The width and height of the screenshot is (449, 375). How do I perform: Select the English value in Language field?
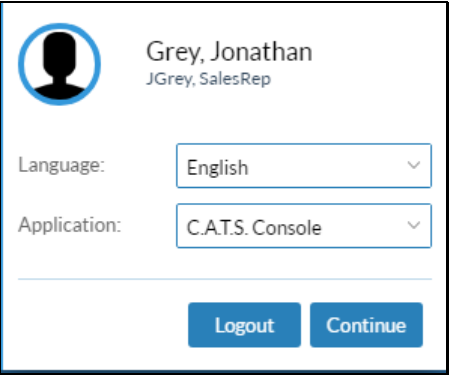(217, 167)
